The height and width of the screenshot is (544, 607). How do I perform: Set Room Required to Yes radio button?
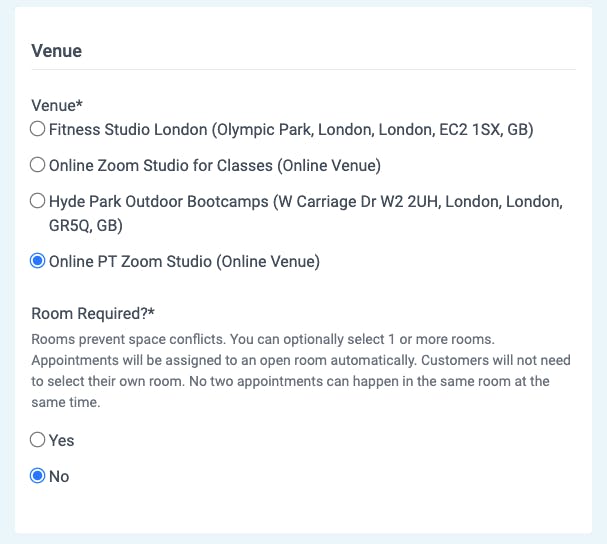pos(38,439)
